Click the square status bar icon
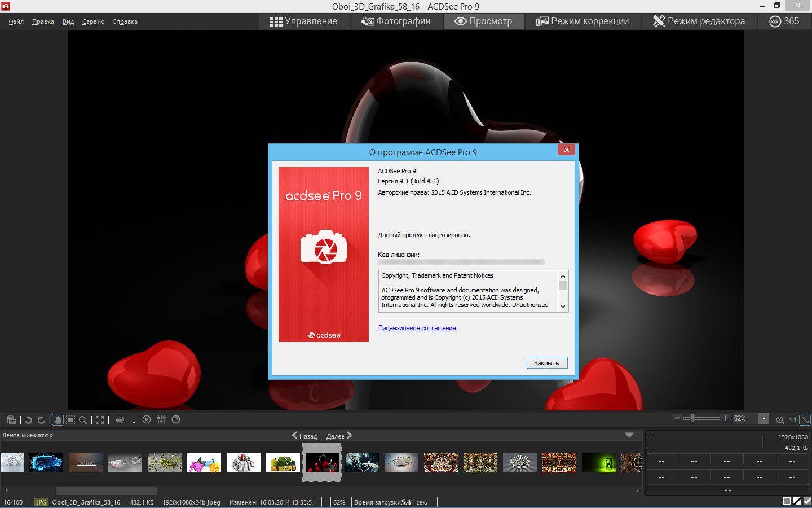Screen dimensions: 812x508 pos(787,501)
